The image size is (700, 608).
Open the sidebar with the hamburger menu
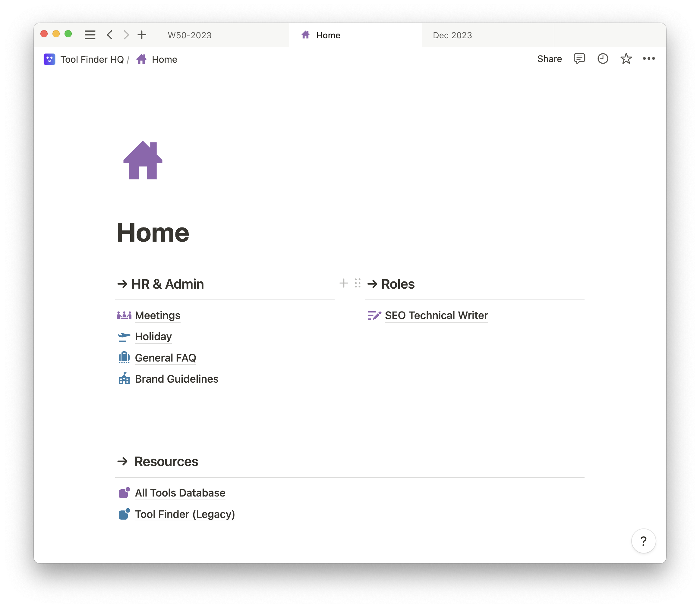coord(90,35)
